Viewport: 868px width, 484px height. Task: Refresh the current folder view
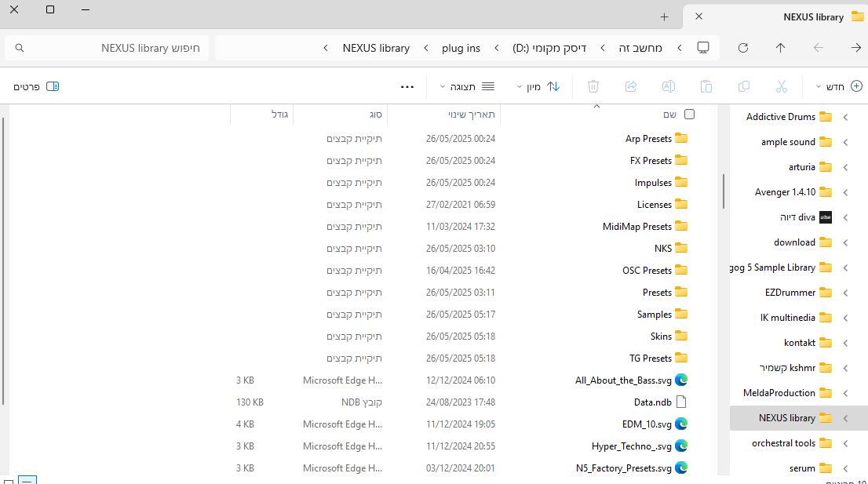coord(743,48)
